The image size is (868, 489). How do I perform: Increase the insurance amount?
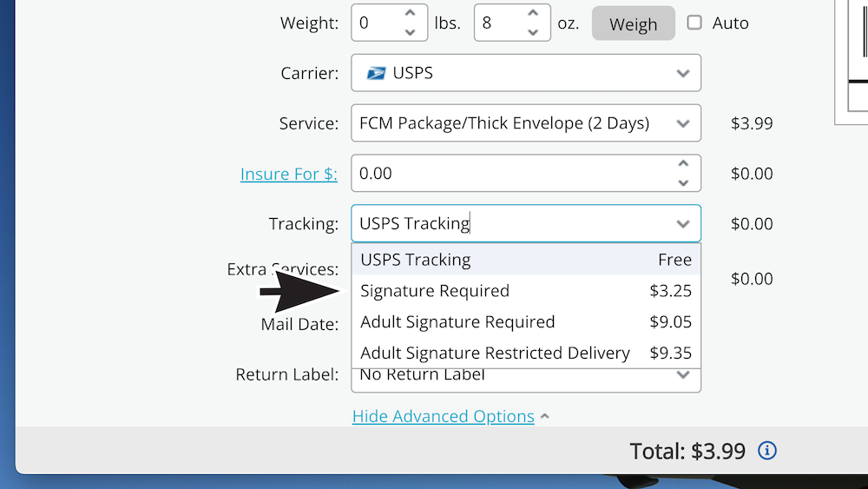(683, 164)
